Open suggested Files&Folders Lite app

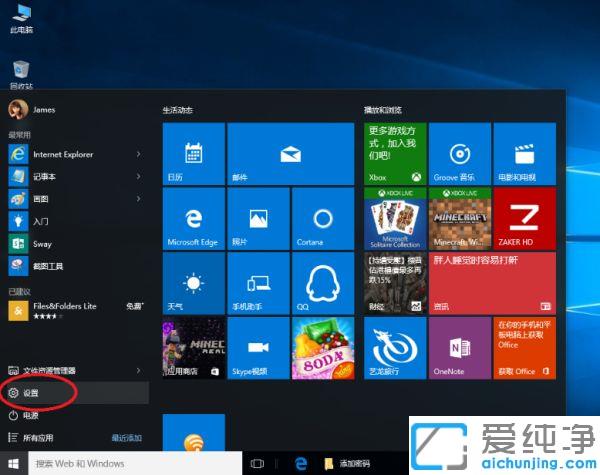point(75,310)
